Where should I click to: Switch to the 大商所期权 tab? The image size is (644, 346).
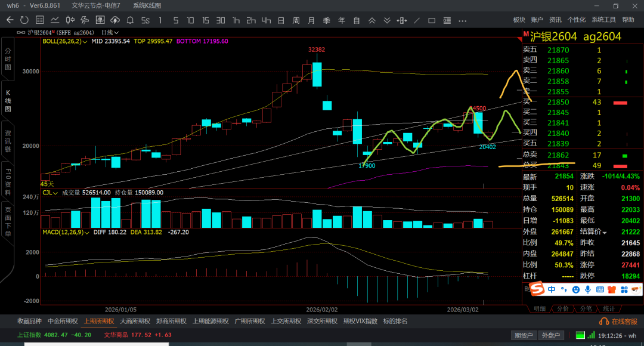coord(135,321)
